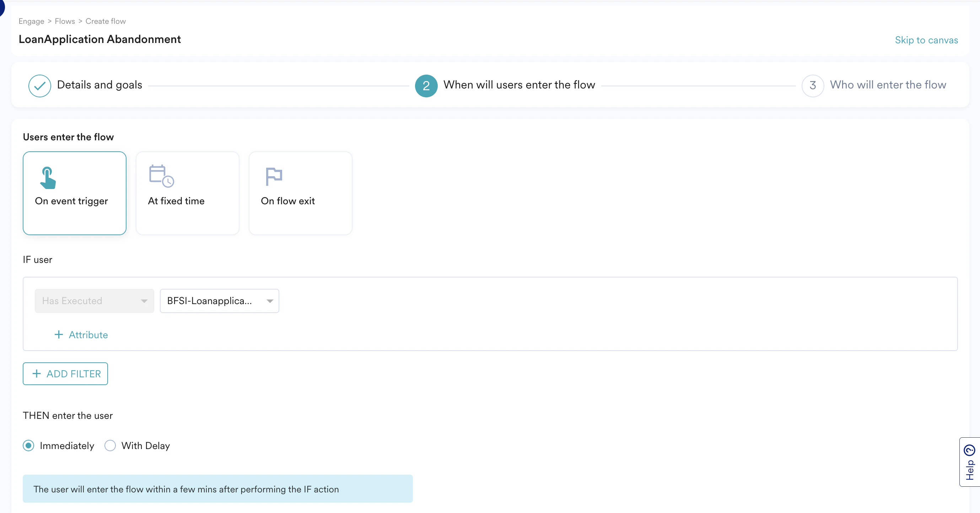This screenshot has width=980, height=513.
Task: Click the completed checkmark step icon
Action: point(39,86)
